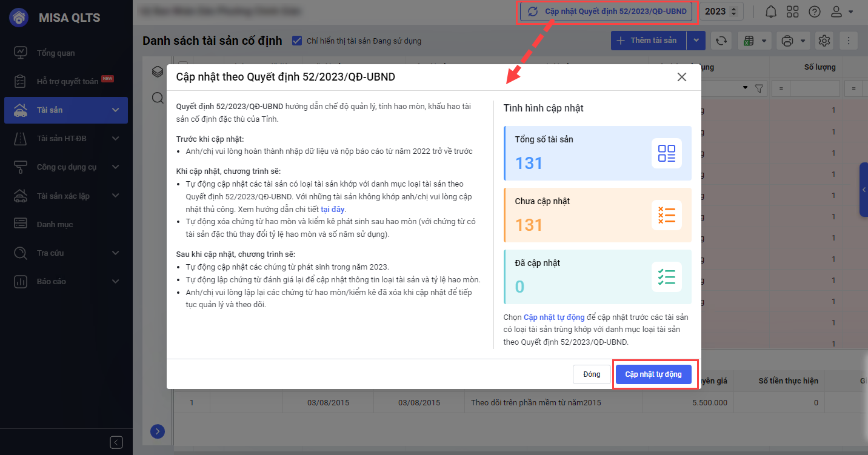The width and height of the screenshot is (868, 455).
Task: Click the notification bell icon
Action: coord(771,12)
